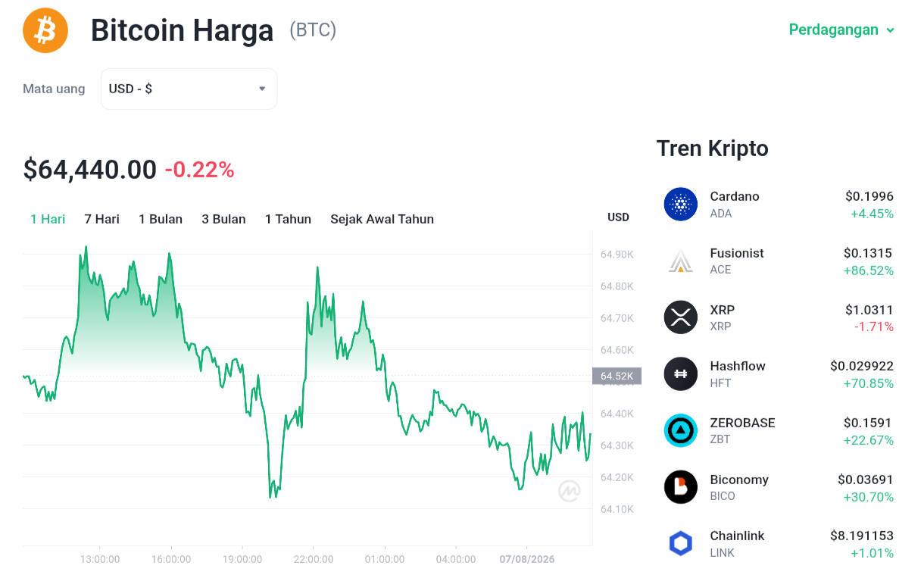
Task: Open the Hashflow HFT icon
Action: [x=681, y=373]
